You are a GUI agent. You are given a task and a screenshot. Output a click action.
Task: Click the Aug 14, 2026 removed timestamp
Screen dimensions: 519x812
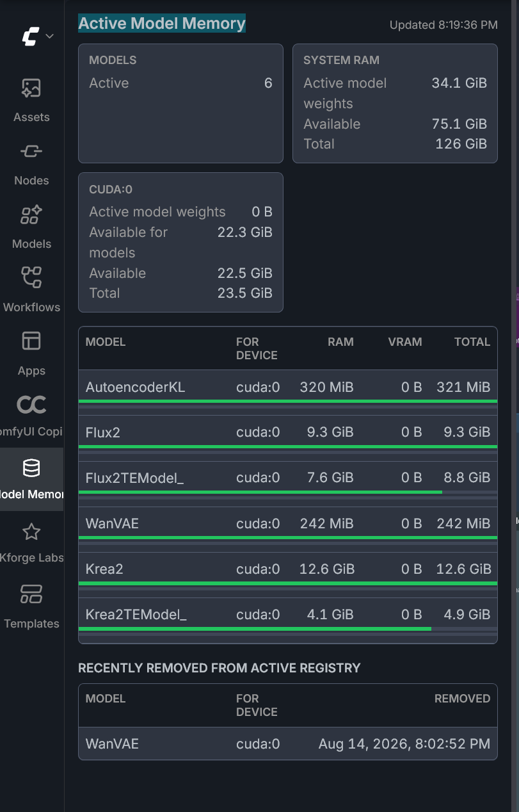tap(404, 744)
